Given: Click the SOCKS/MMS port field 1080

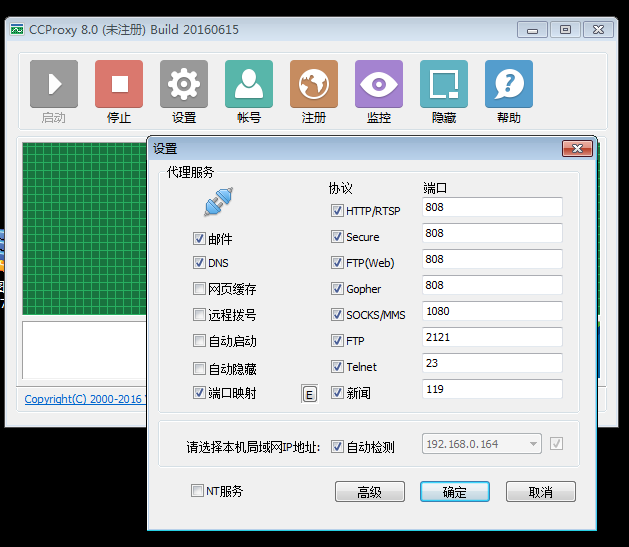Looking at the screenshot, I should [x=492, y=311].
